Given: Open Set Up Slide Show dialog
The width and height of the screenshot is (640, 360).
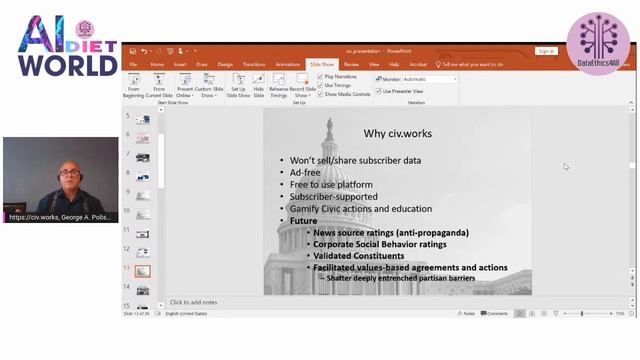Looking at the screenshot, I should point(238,86).
